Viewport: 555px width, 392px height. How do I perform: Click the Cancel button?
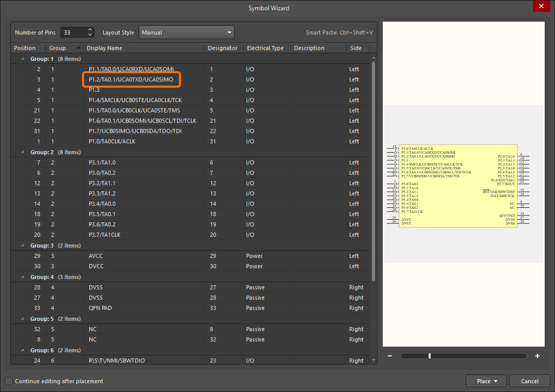(529, 381)
